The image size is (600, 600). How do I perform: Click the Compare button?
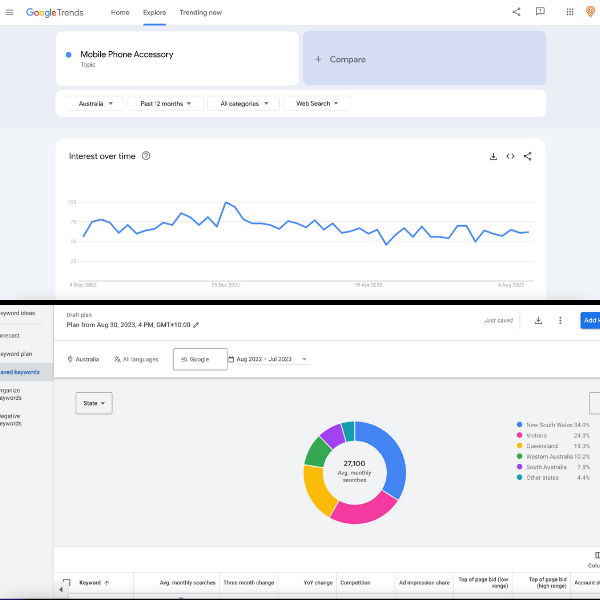(424, 58)
